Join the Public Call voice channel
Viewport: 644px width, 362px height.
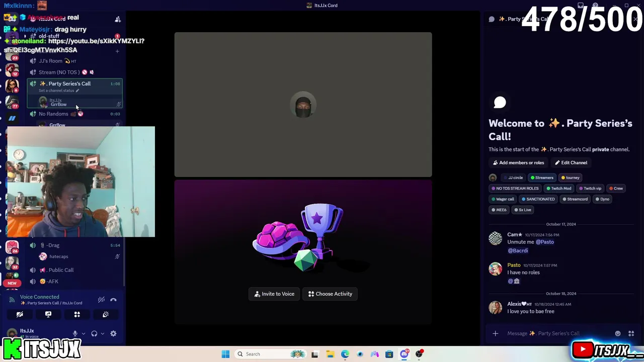[74, 270]
